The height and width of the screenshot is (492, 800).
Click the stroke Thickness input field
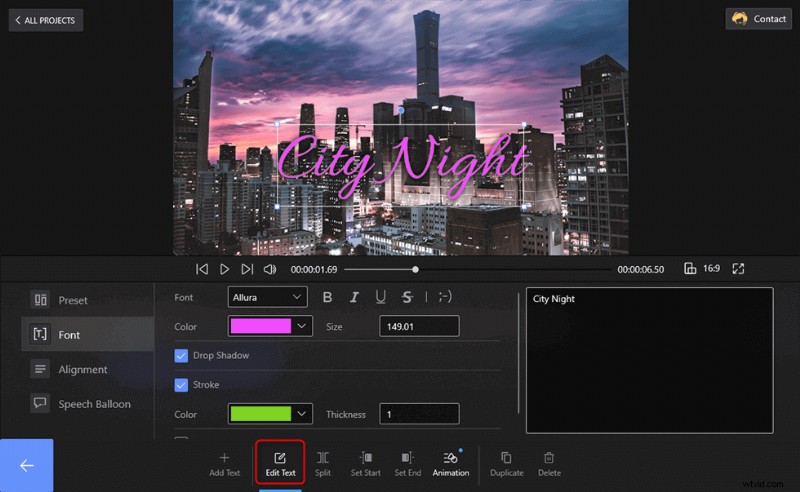pos(419,414)
